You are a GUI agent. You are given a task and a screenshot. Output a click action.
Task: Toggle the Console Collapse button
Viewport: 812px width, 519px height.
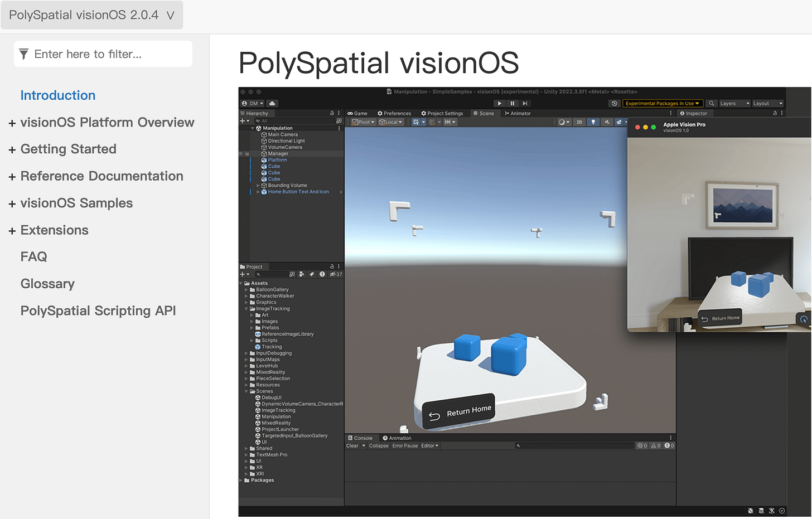(379, 446)
